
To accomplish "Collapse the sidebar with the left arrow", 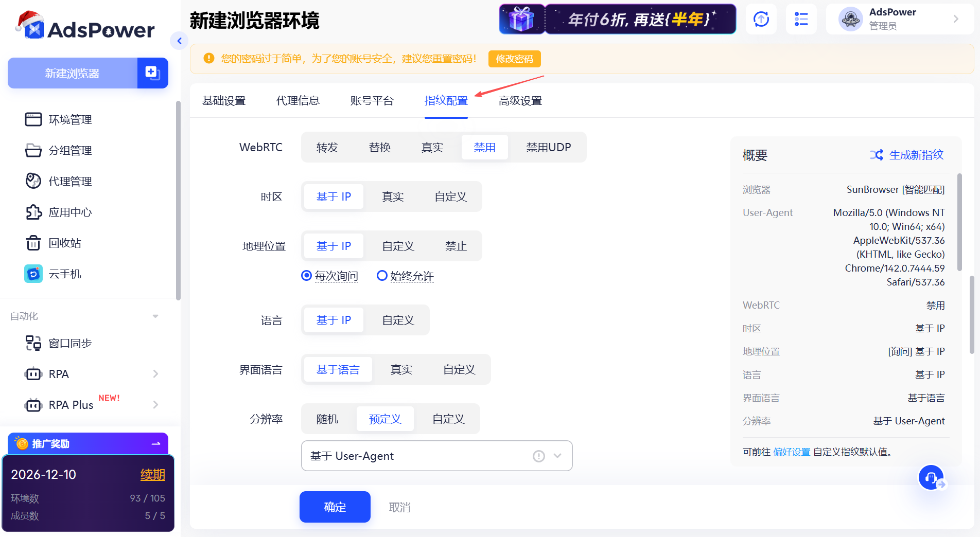I will (179, 41).
